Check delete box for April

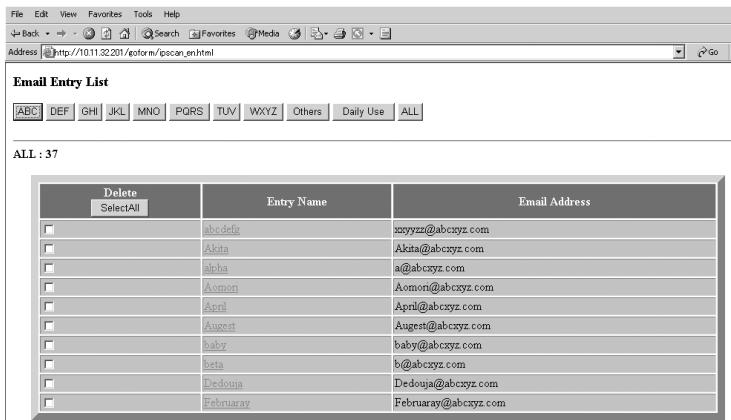pos(49,306)
